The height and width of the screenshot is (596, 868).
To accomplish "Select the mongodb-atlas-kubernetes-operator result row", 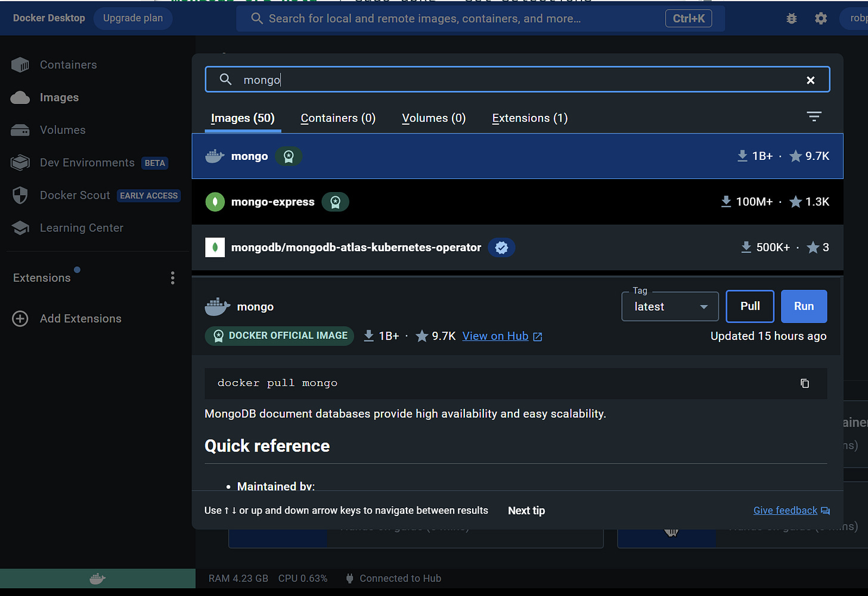I will (517, 248).
